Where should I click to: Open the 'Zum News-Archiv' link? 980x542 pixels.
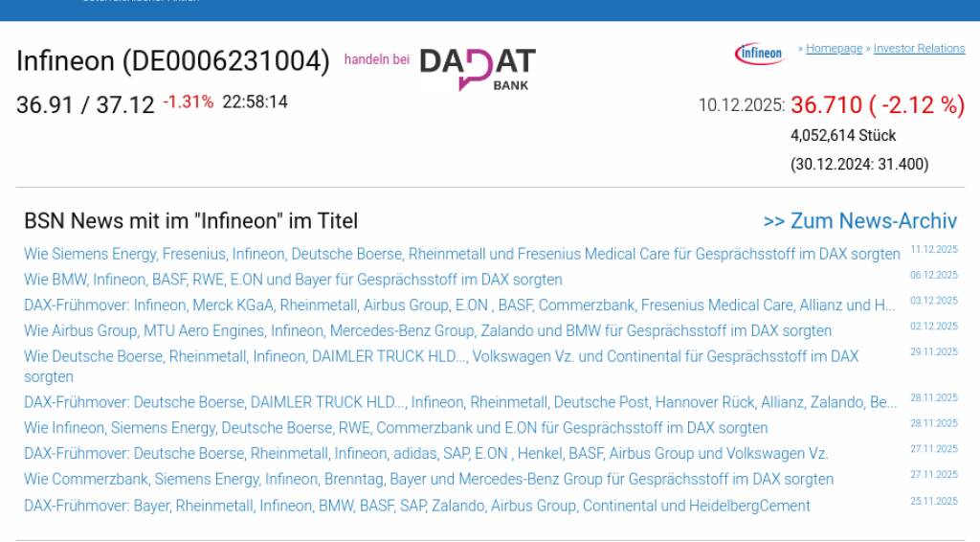click(859, 221)
